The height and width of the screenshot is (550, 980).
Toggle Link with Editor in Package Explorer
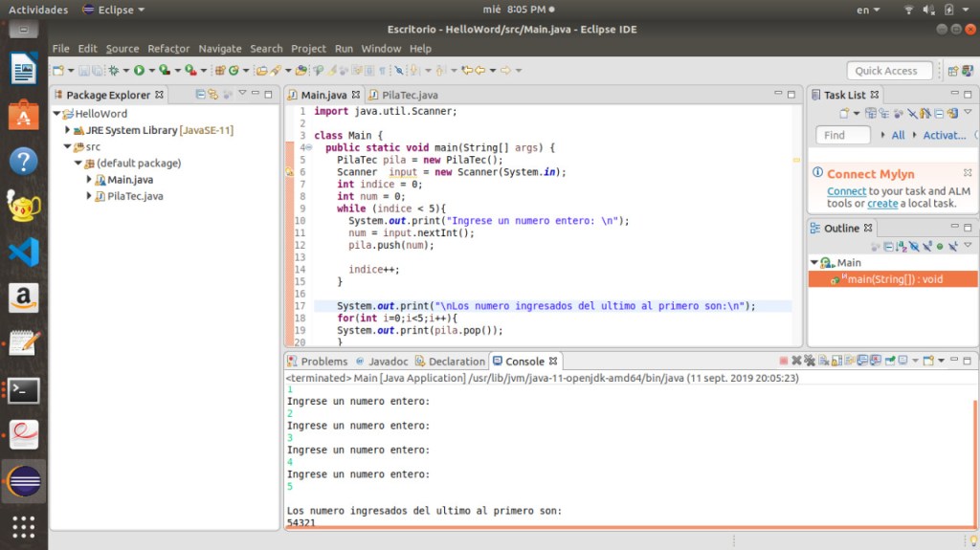click(x=213, y=95)
